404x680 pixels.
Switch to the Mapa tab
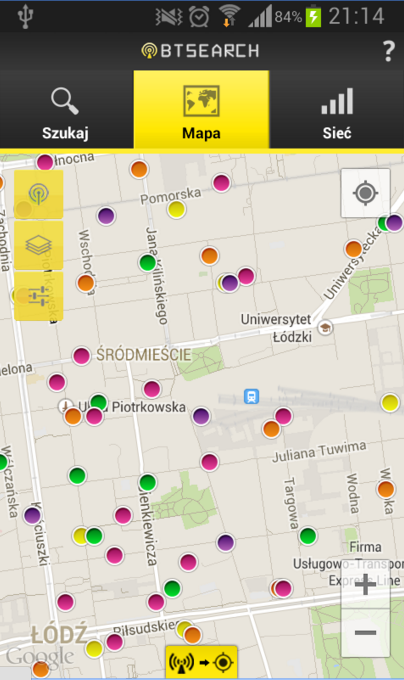[201, 110]
